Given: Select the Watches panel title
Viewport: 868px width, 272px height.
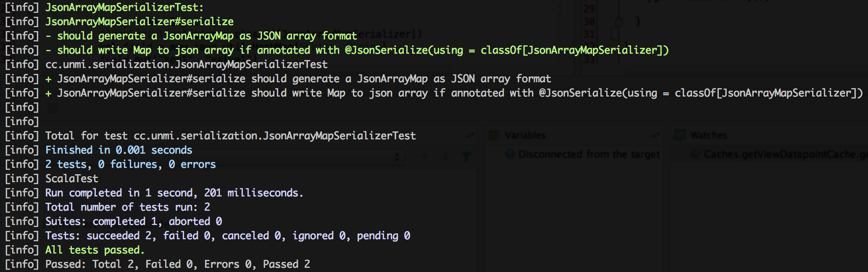Looking at the screenshot, I should coord(708,135).
